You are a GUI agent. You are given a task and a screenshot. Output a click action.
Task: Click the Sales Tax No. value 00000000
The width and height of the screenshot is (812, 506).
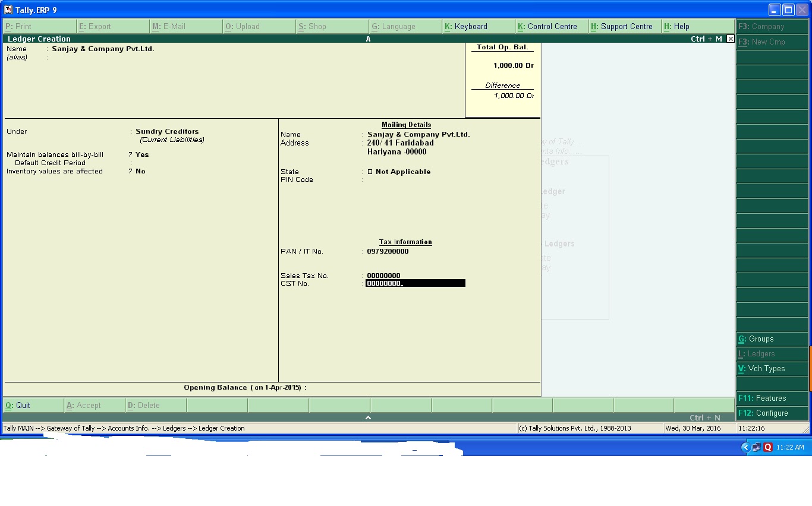pos(383,276)
